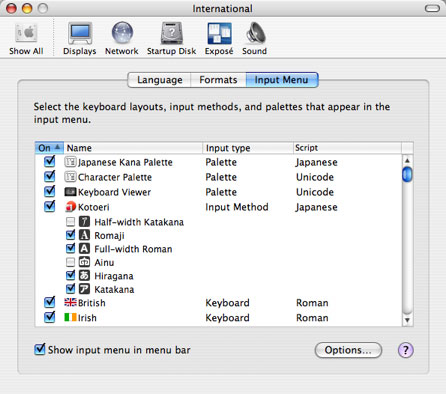The height and width of the screenshot is (394, 446).
Task: Disable the Romaji checkbox
Action: (70, 235)
